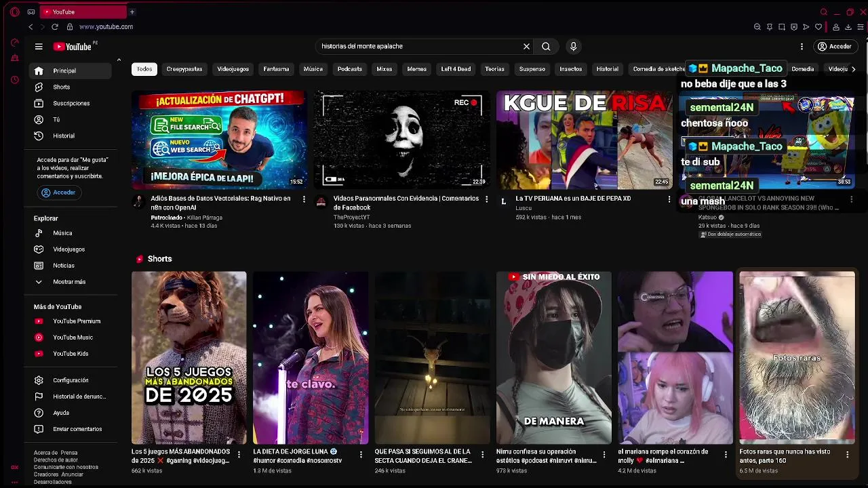Open options for LA DIETA DE JORGE LUNA short

(x=361, y=455)
